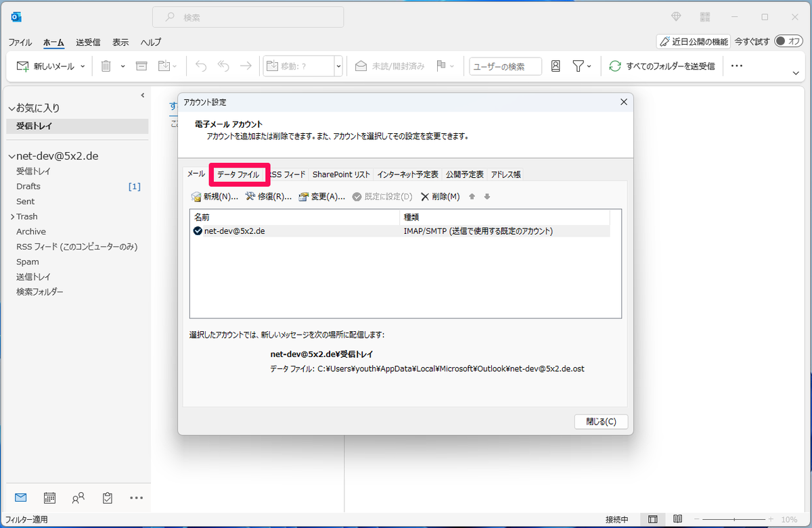The image size is (812, 528).
Task: Collapse the folder pane with arrow
Action: pyautogui.click(x=143, y=95)
